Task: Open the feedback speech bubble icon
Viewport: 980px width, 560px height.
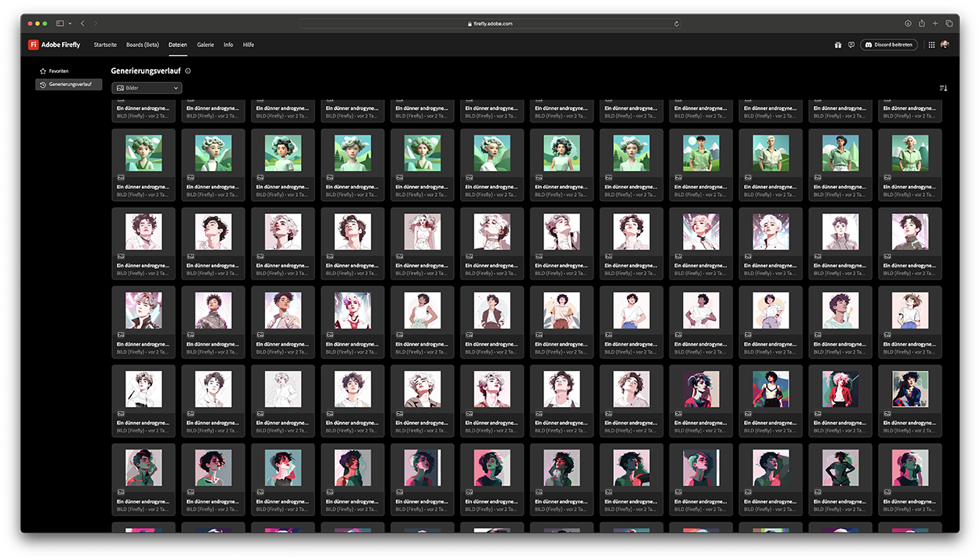Action: click(x=851, y=45)
